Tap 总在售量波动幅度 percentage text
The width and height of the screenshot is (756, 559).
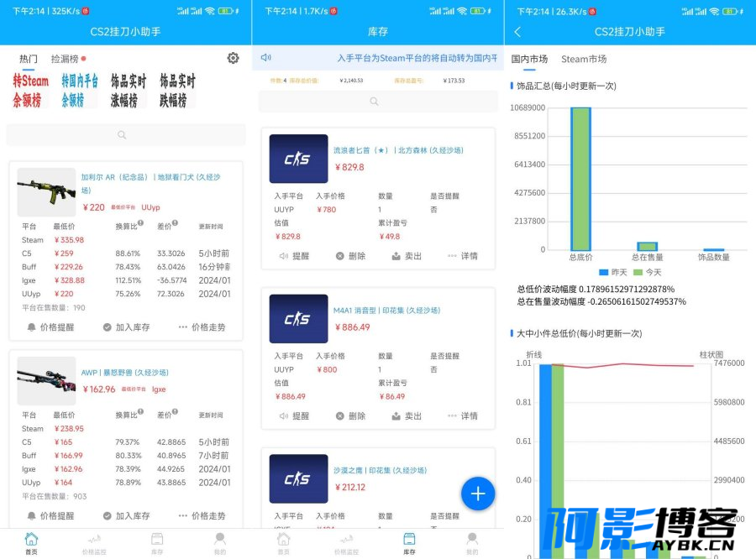click(601, 301)
